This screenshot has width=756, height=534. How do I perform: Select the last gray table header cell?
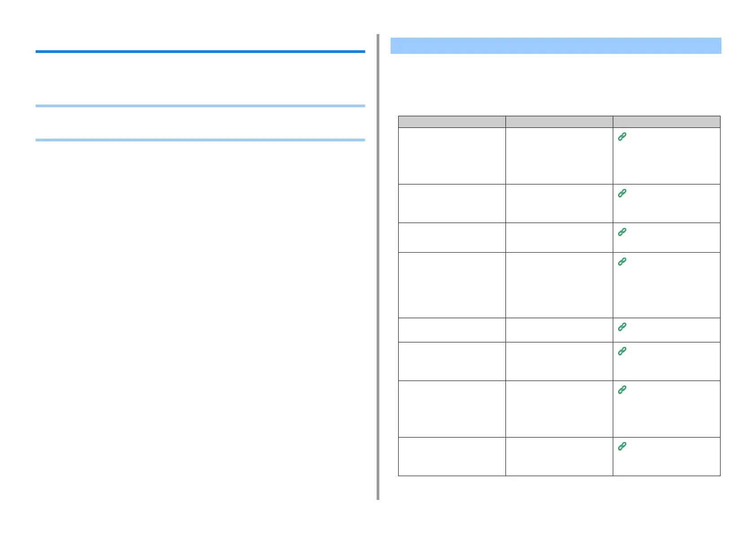(667, 122)
